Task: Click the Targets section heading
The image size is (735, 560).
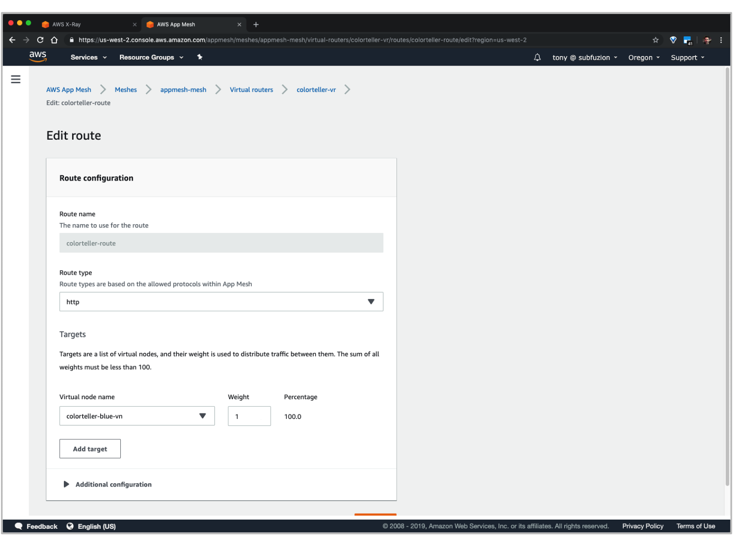Action: click(x=73, y=334)
